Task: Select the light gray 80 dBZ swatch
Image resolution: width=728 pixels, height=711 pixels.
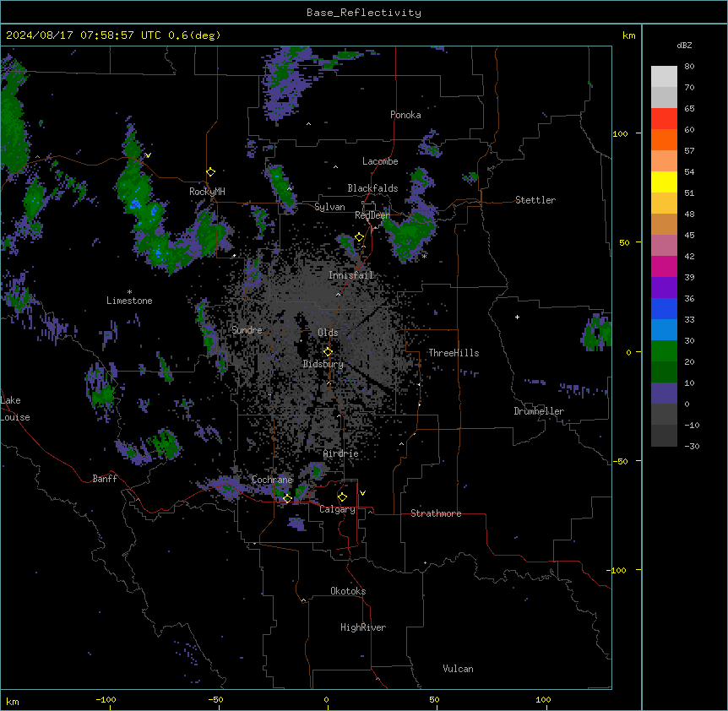Action: 664,77
